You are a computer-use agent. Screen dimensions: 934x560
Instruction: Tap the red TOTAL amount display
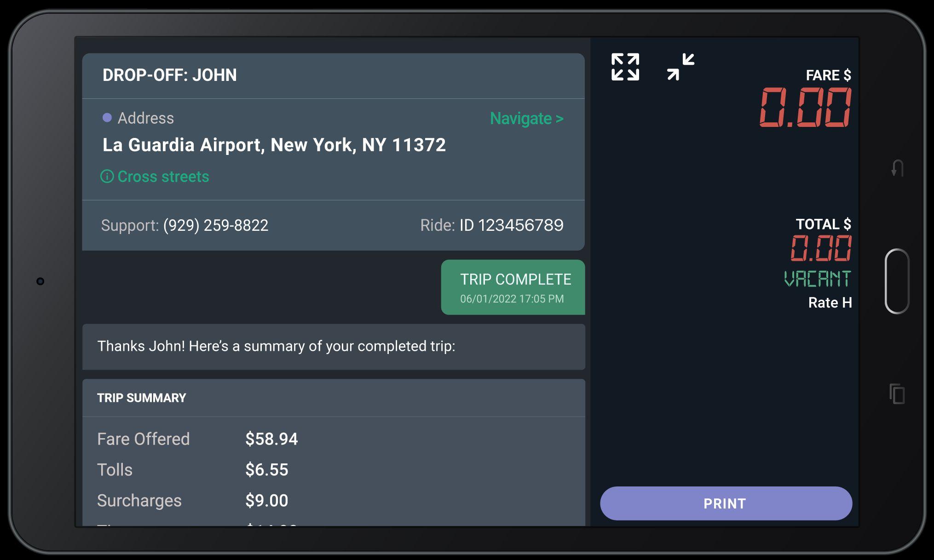[821, 248]
